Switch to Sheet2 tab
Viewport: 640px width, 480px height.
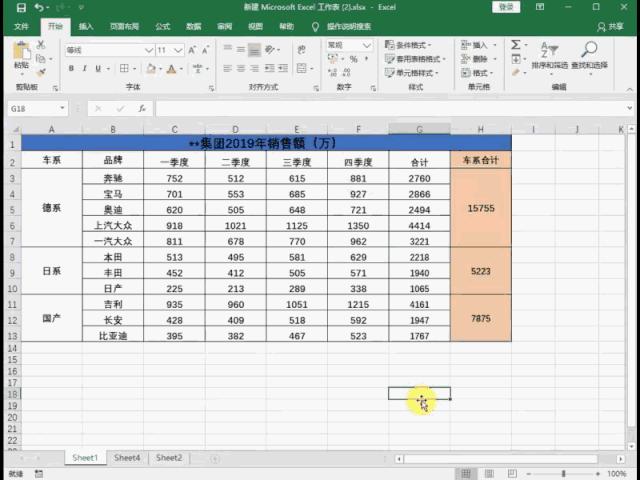pyautogui.click(x=169, y=458)
